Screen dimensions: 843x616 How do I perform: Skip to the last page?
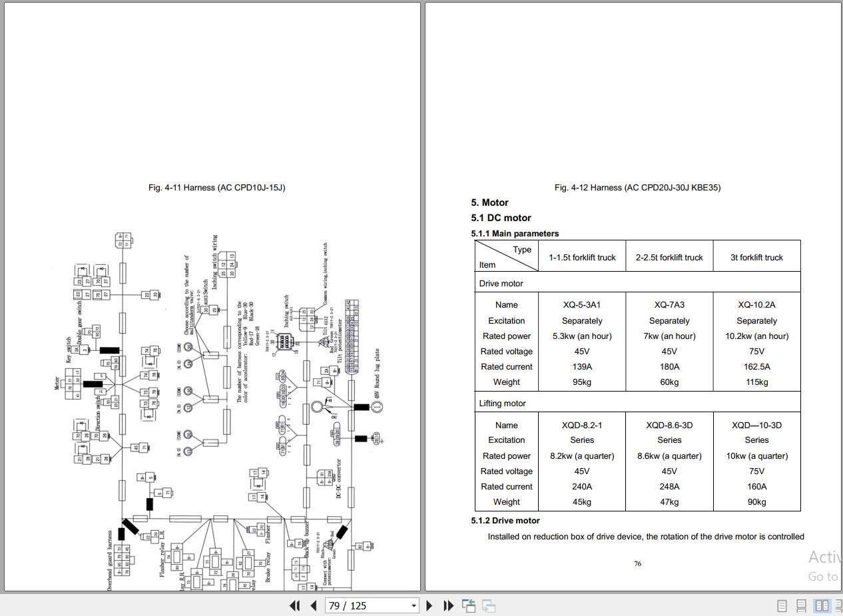[x=449, y=605]
